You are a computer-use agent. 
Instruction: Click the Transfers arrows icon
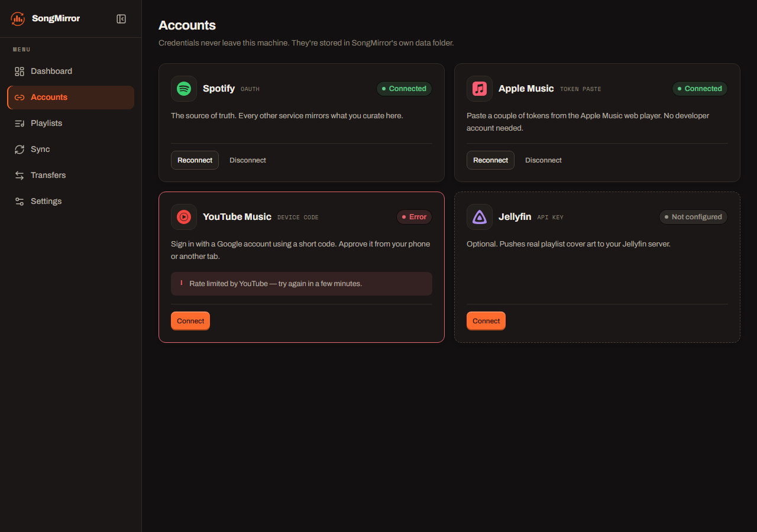20,175
